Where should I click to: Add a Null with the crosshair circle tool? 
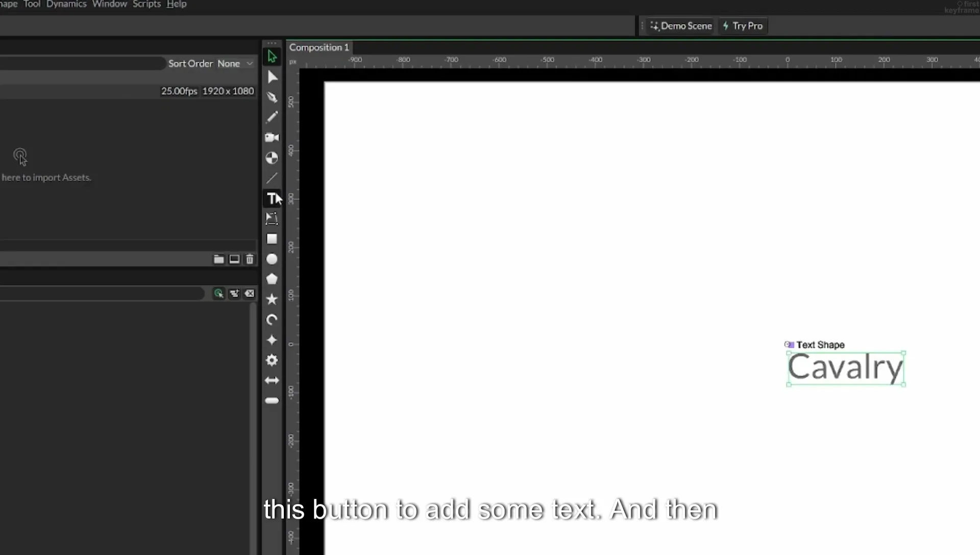click(272, 158)
